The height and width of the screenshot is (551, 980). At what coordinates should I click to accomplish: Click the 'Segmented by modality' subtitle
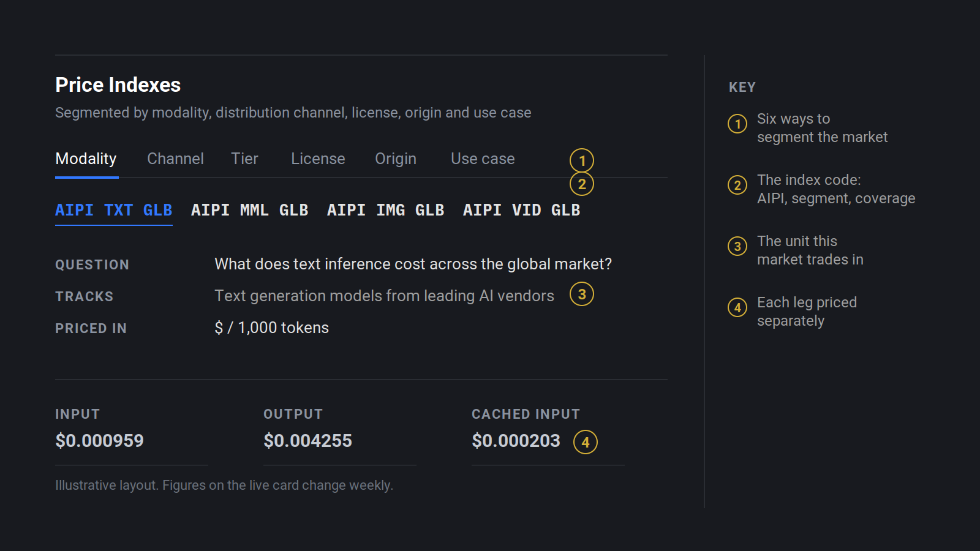[293, 113]
